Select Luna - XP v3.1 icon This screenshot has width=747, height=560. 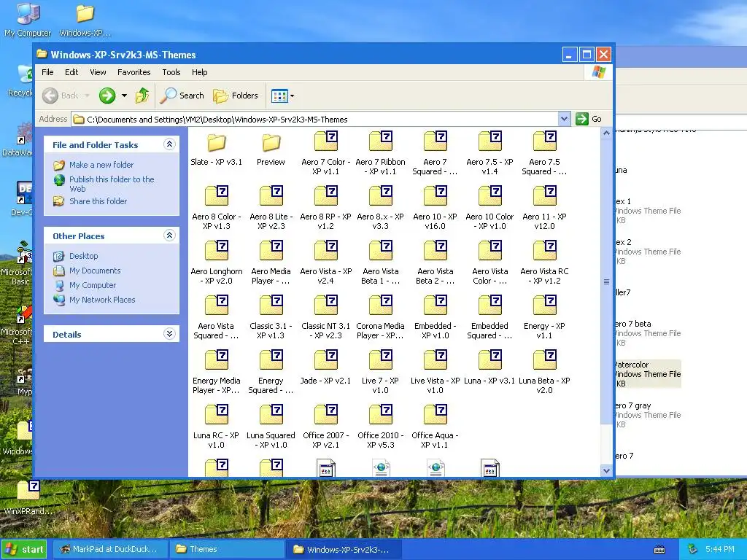tap(490, 360)
